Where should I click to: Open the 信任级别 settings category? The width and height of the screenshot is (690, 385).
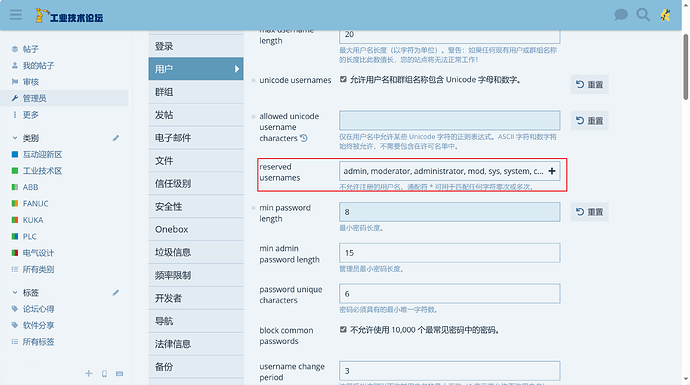click(x=196, y=183)
